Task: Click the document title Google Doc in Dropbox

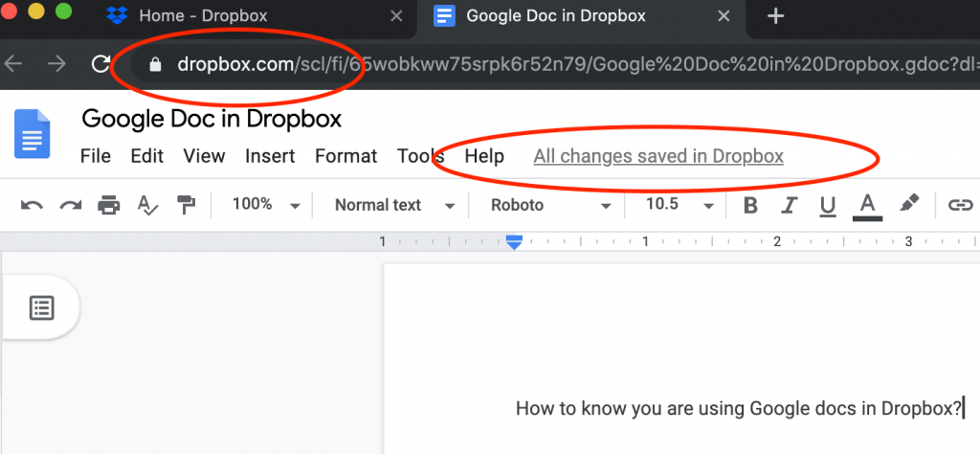Action: pyautogui.click(x=212, y=118)
